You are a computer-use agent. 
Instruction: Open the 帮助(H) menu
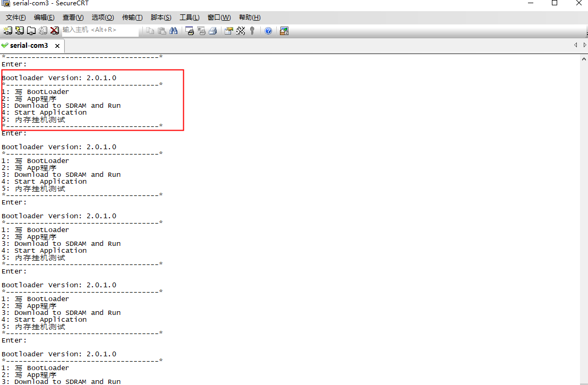[x=250, y=18]
